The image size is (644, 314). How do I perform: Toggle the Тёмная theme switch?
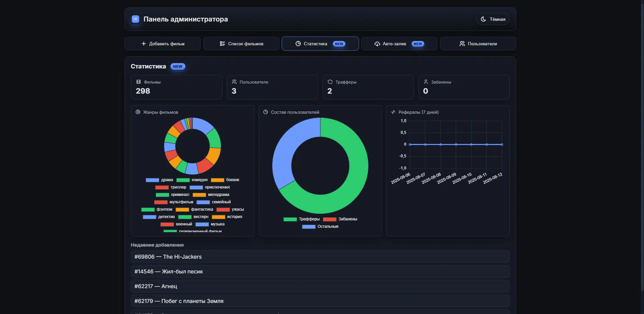pos(493,19)
